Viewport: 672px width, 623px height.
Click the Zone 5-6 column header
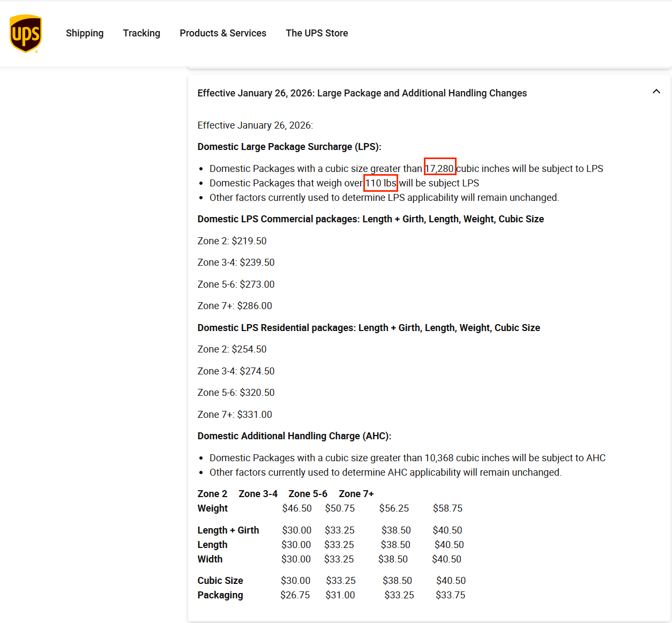308,494
